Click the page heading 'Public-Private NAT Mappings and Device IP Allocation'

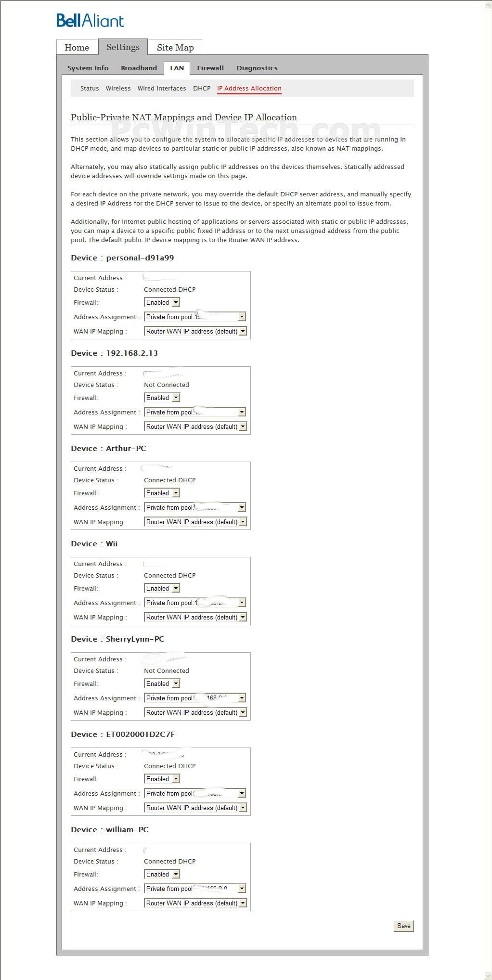(184, 117)
